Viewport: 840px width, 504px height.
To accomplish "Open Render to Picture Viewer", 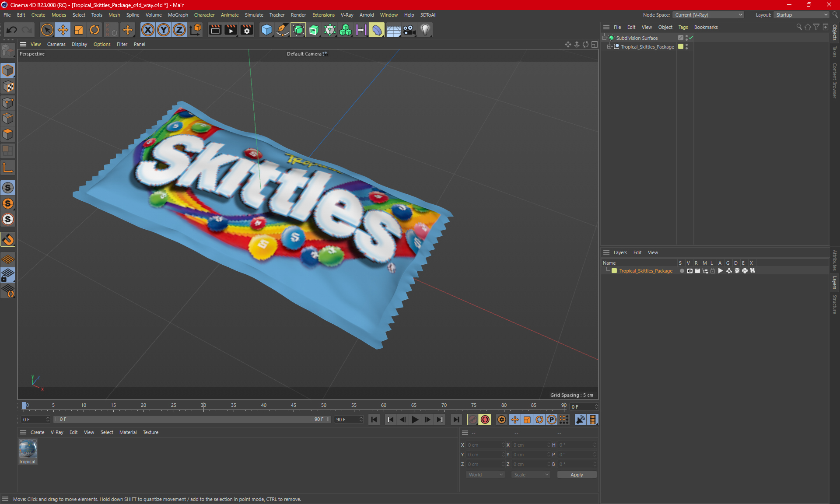I will tap(231, 30).
